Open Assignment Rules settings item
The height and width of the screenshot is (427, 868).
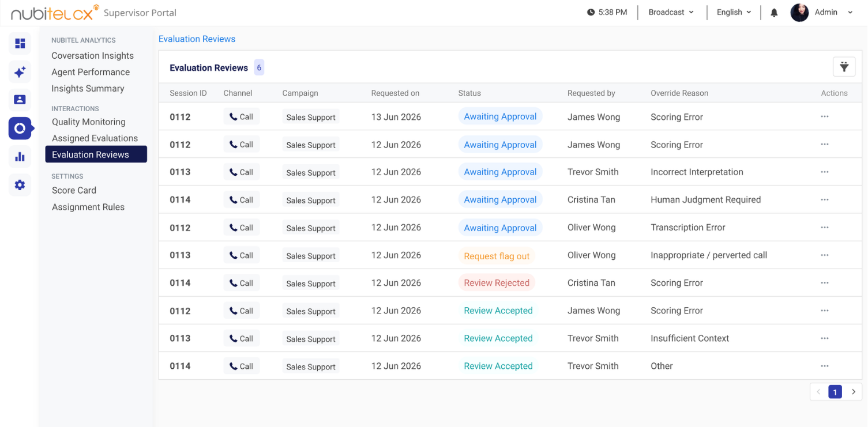pos(88,207)
